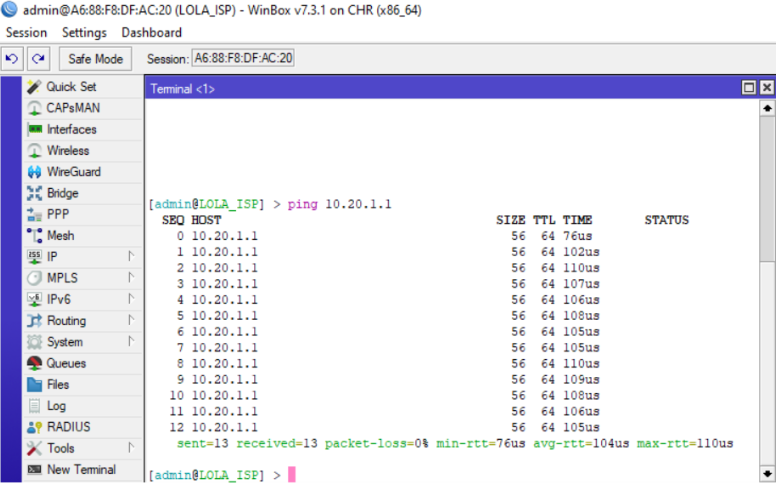Click the undo arrow icon
This screenshot has height=483, width=776.
14,59
